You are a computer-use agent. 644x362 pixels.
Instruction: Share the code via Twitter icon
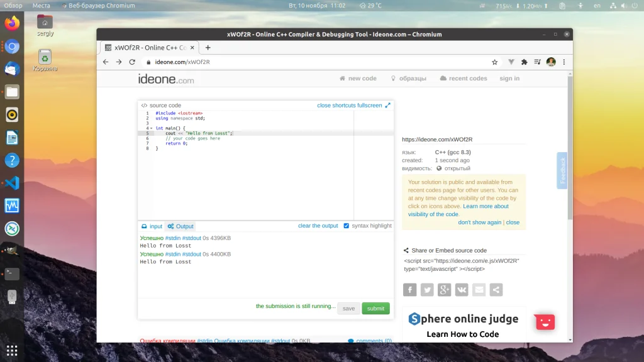click(x=427, y=290)
